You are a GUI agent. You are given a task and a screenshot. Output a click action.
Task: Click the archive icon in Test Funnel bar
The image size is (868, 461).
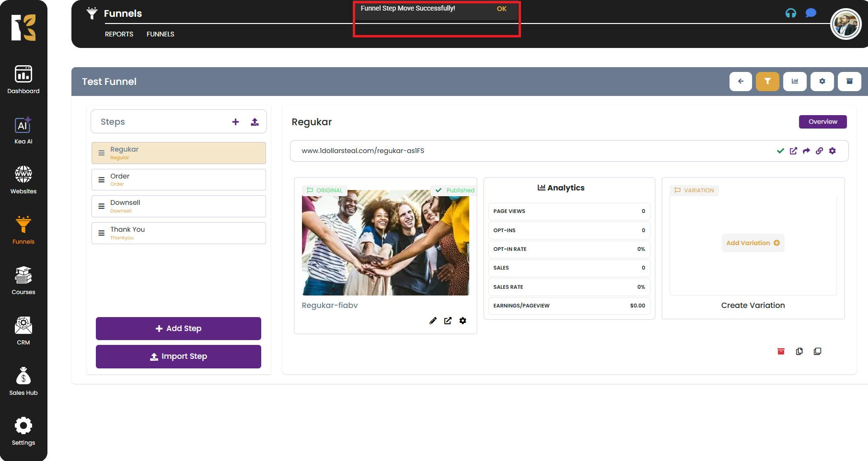tap(849, 82)
